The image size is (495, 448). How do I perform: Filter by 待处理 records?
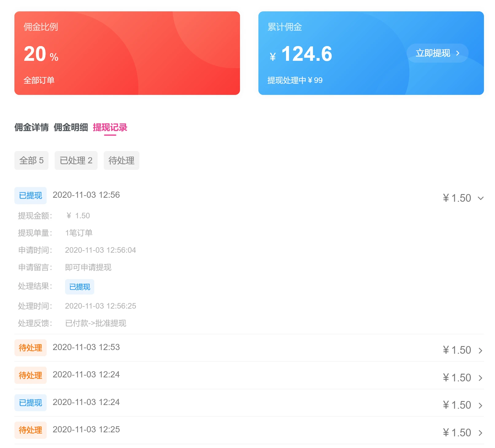[122, 160]
